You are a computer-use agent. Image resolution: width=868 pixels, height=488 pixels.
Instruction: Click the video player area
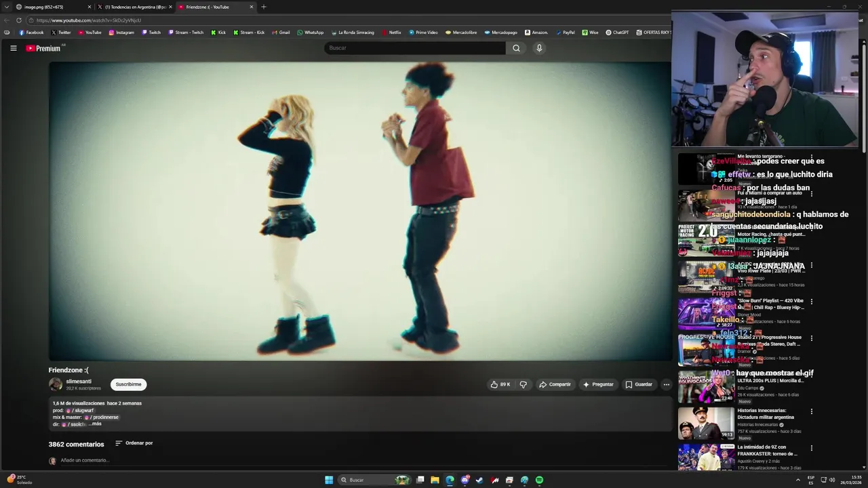click(x=359, y=211)
